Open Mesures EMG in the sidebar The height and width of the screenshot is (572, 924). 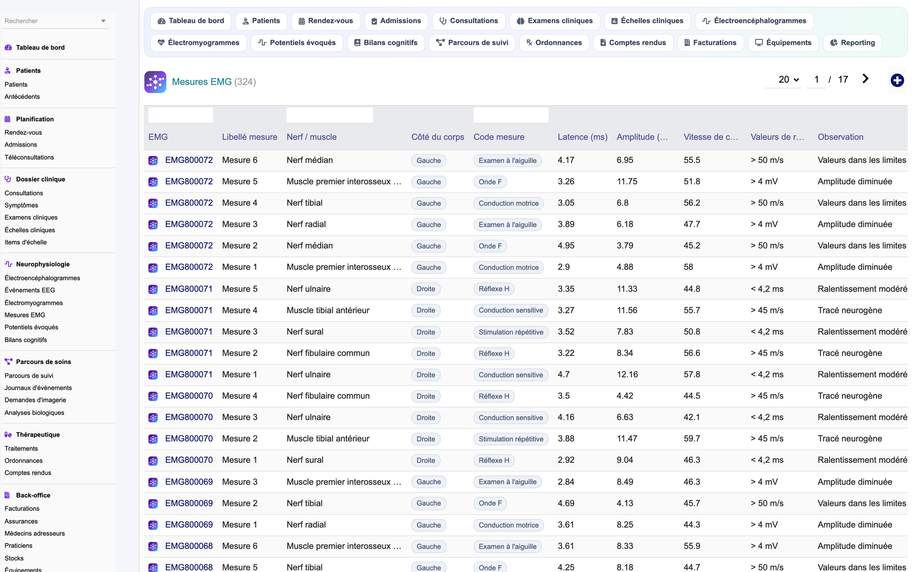(x=25, y=315)
